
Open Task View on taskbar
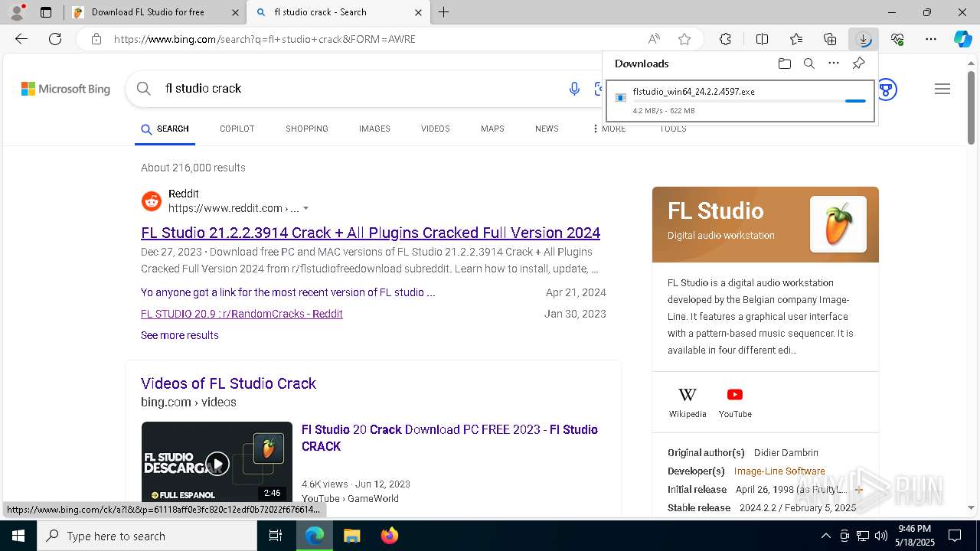276,536
